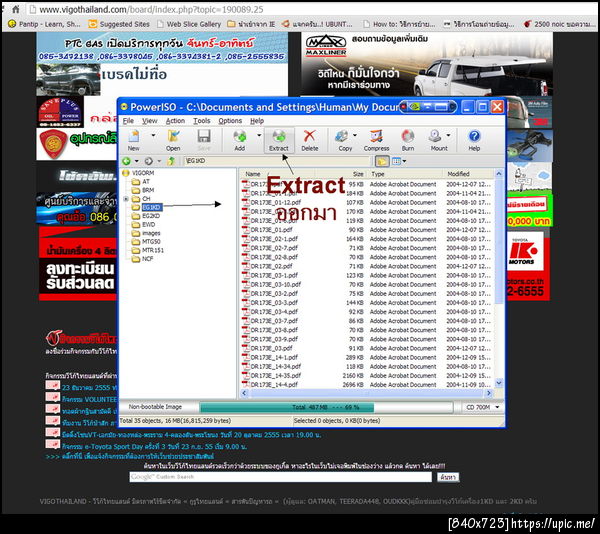Open forward history dropdown arrow

tap(159, 161)
